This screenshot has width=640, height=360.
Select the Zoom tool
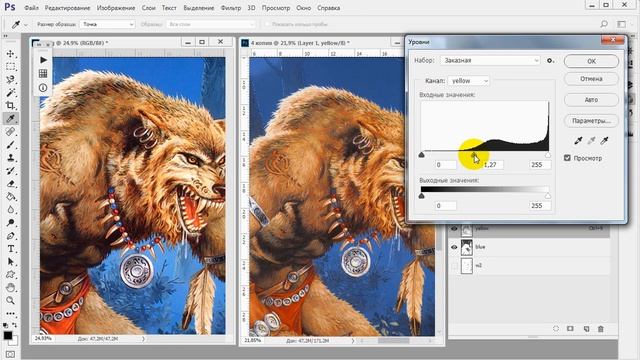pos(11,301)
